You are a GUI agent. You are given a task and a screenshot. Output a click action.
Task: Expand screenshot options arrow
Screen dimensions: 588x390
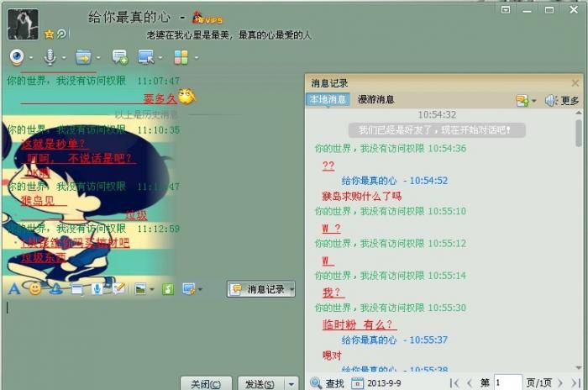(x=200, y=289)
